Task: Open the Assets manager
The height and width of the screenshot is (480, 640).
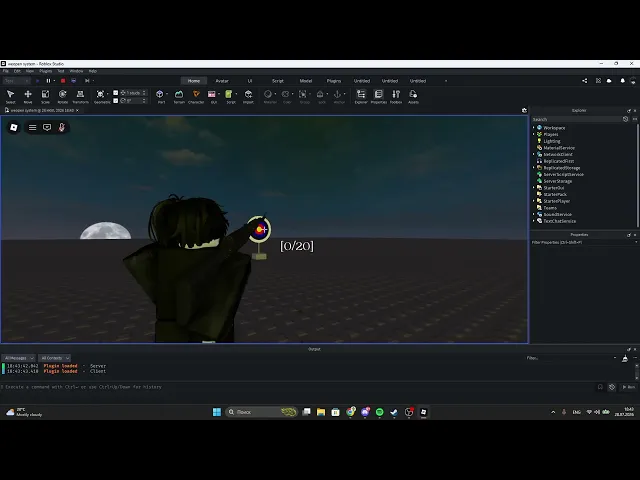Action: (x=413, y=97)
